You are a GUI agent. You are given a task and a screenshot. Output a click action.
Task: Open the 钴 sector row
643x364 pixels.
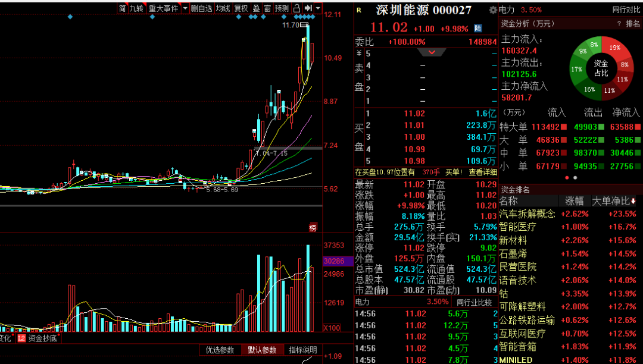click(570, 294)
